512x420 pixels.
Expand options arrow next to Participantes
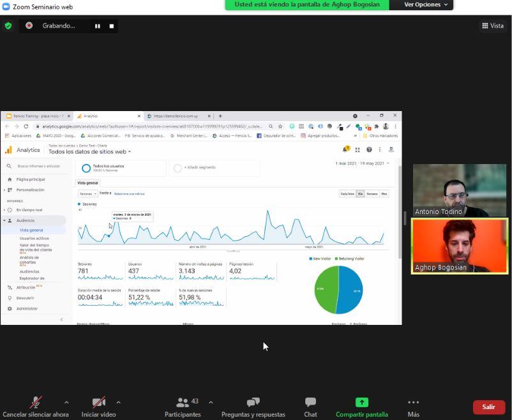211,403
